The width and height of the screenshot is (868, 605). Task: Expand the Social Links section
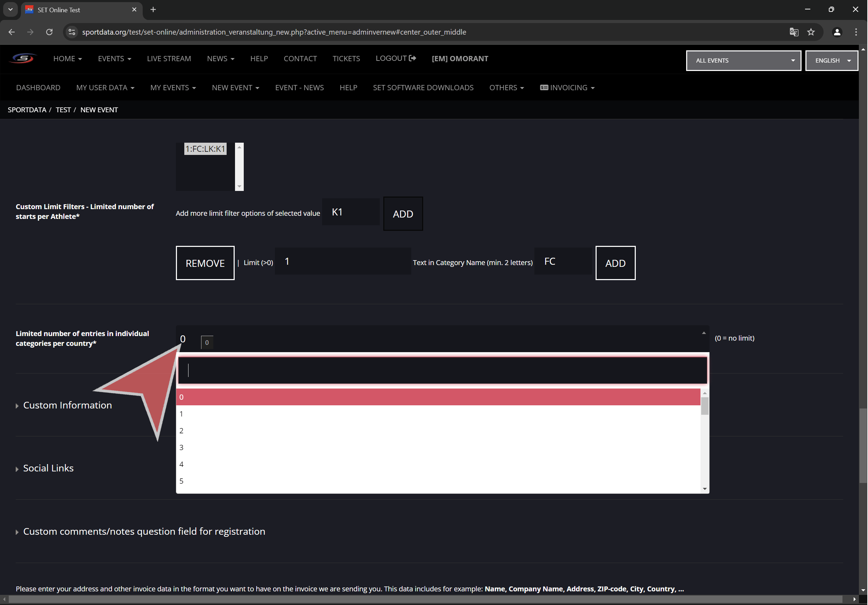(x=48, y=468)
